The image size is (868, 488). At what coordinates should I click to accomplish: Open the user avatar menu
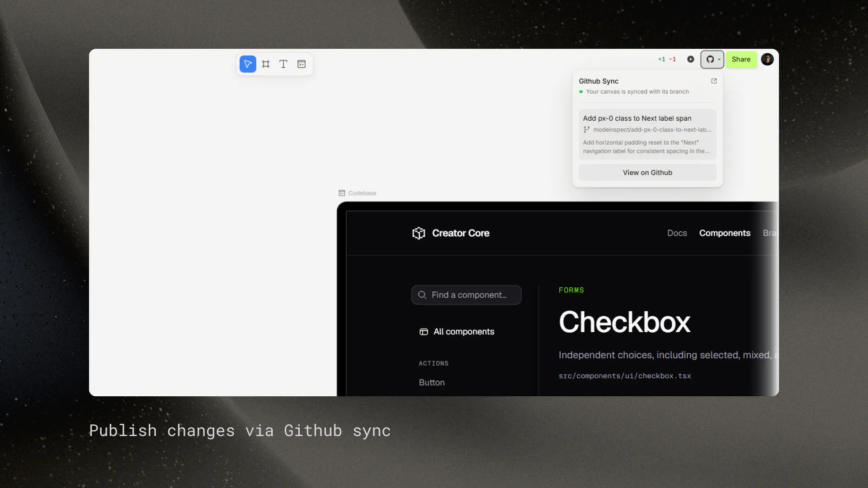[x=767, y=59]
